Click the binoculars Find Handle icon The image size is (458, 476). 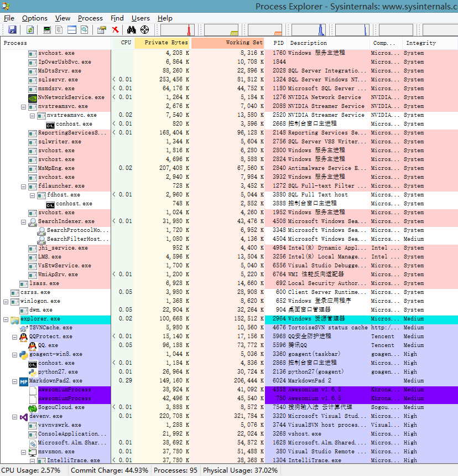tap(132, 30)
